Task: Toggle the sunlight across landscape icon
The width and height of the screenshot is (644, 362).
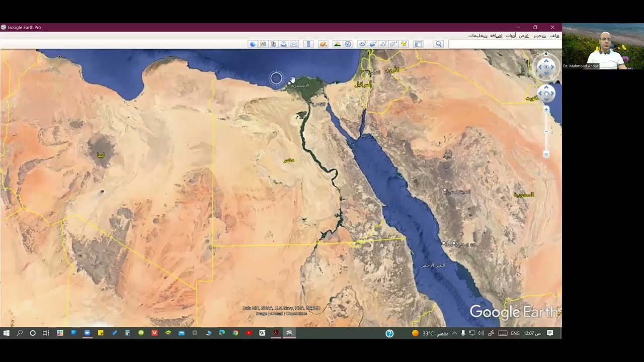Action: tap(337, 44)
